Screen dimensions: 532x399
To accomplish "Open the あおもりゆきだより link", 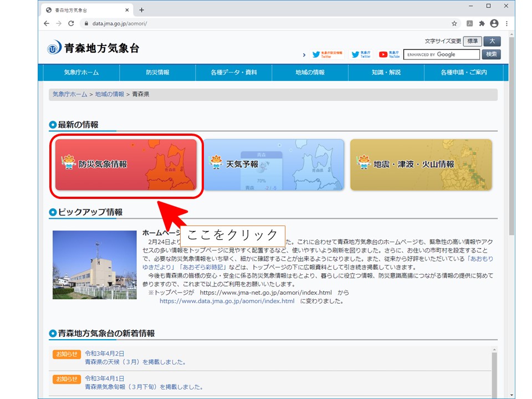I will point(480,259).
